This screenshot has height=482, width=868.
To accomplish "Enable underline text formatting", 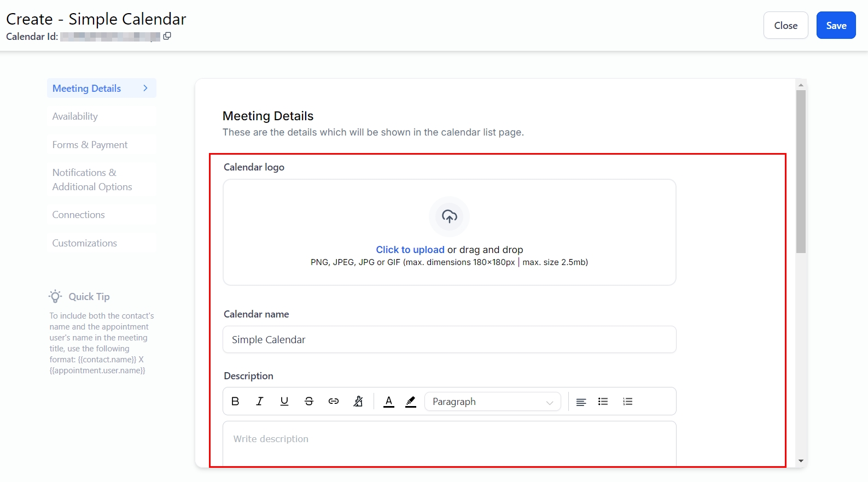I will point(284,402).
